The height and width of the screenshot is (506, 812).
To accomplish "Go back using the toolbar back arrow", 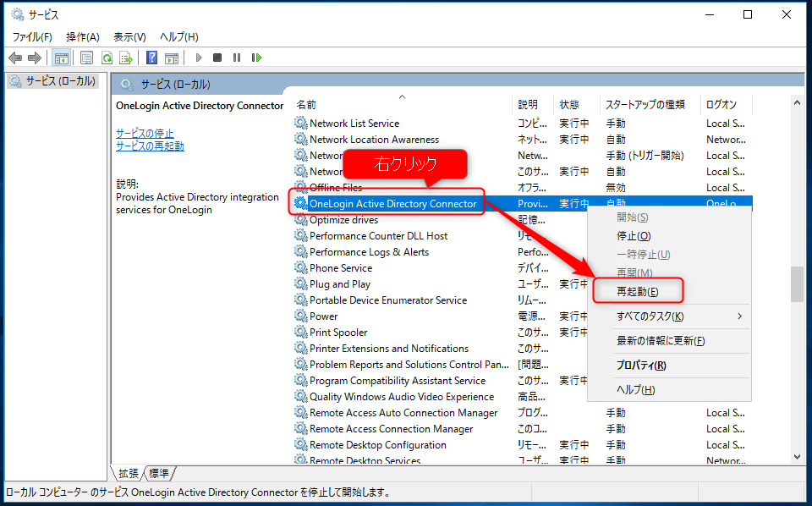I will 15,58.
